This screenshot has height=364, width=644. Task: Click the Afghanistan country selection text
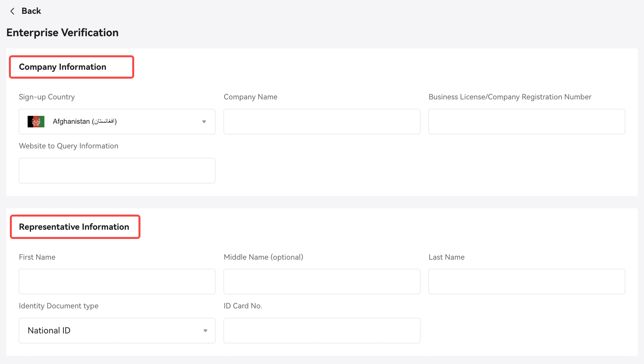(x=85, y=121)
